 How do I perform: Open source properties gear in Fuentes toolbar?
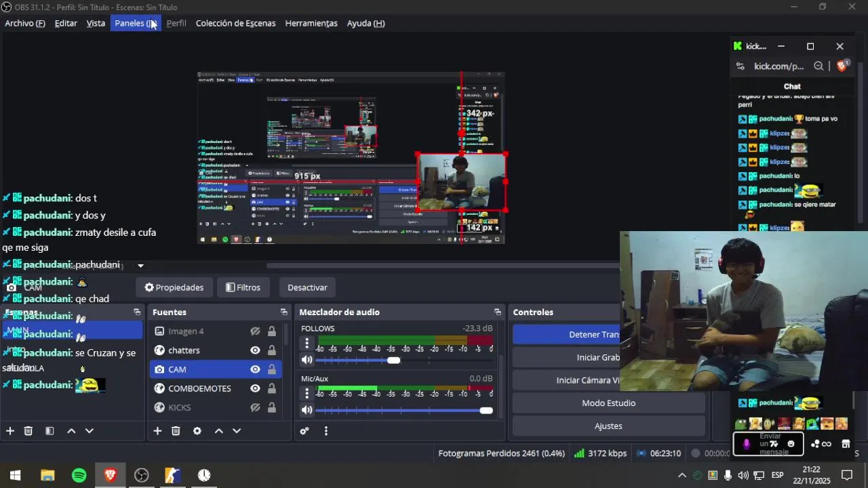coord(197,430)
